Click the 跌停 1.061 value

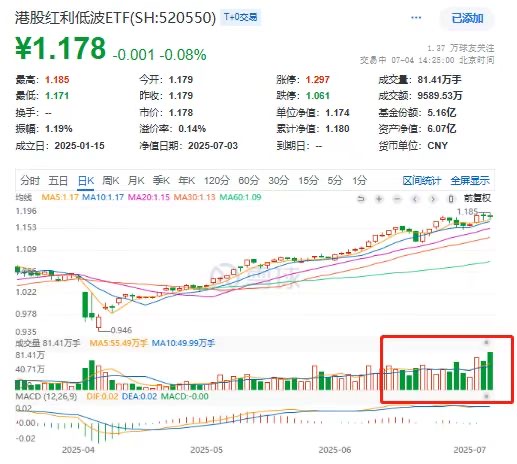tap(318, 96)
